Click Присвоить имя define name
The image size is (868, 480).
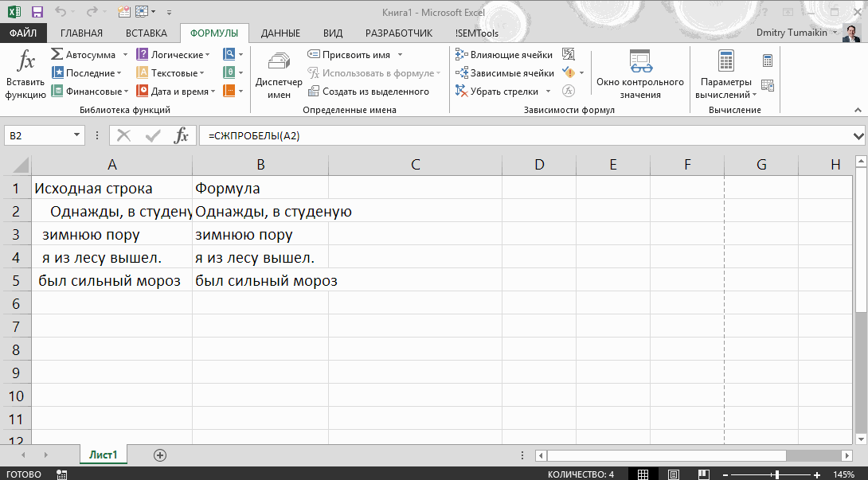(350, 54)
